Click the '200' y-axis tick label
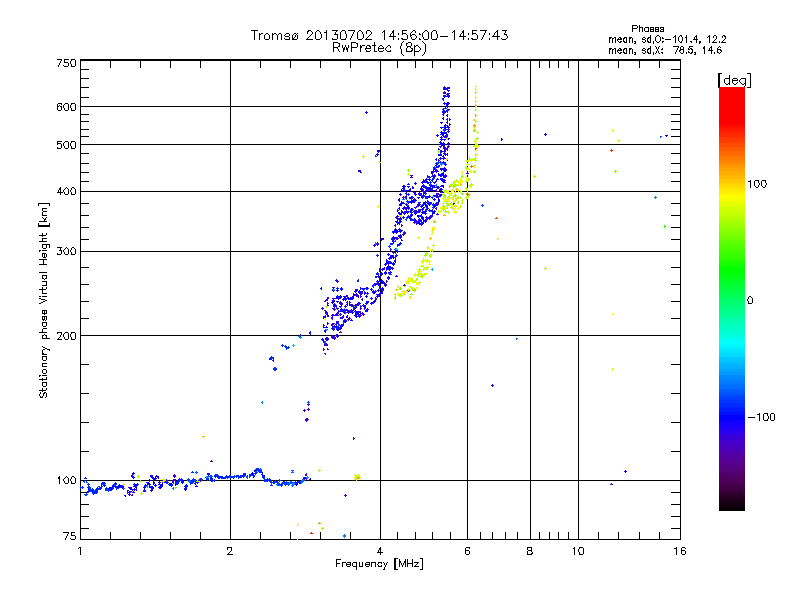 (x=66, y=336)
